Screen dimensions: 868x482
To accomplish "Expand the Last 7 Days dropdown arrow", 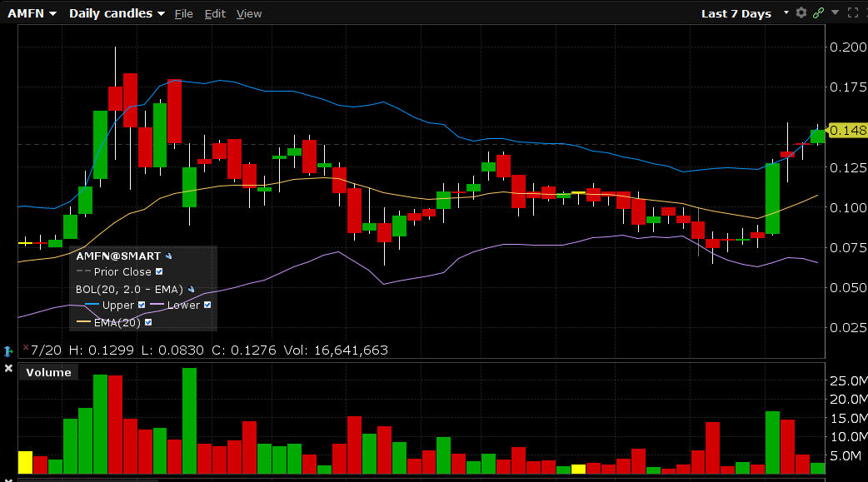I will [786, 12].
